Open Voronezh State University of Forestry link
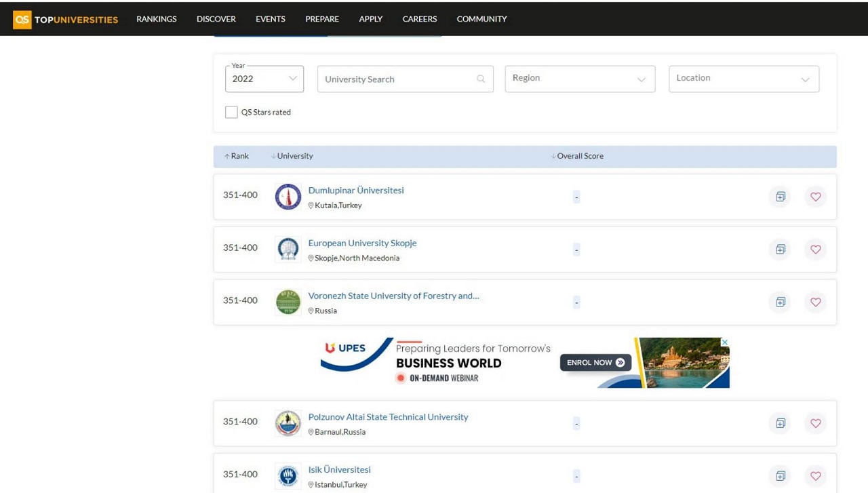 point(394,296)
